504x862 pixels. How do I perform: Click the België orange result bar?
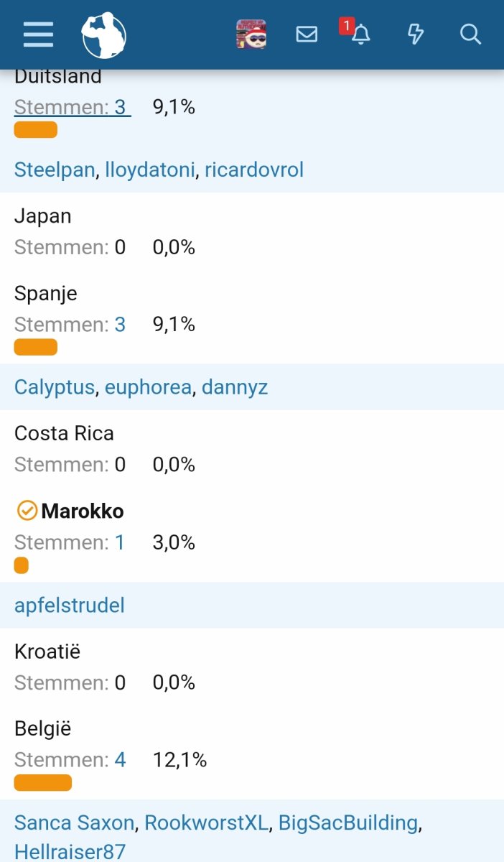click(x=43, y=782)
